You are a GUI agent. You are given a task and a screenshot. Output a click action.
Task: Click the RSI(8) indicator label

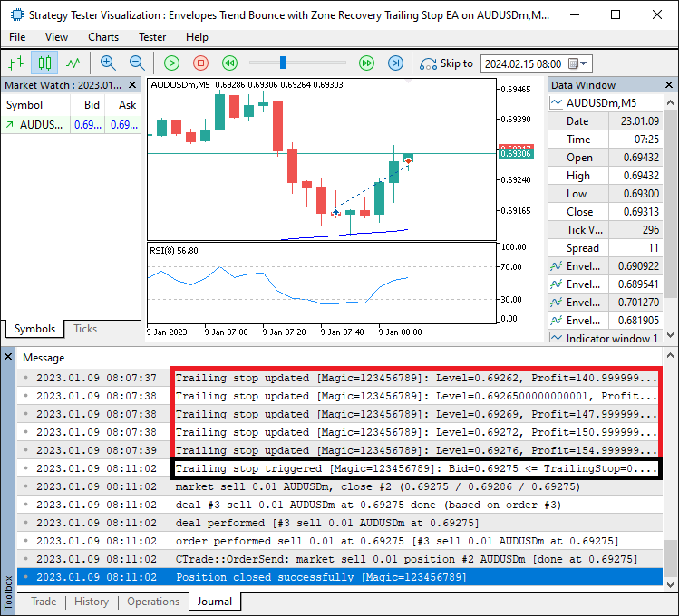click(x=174, y=250)
